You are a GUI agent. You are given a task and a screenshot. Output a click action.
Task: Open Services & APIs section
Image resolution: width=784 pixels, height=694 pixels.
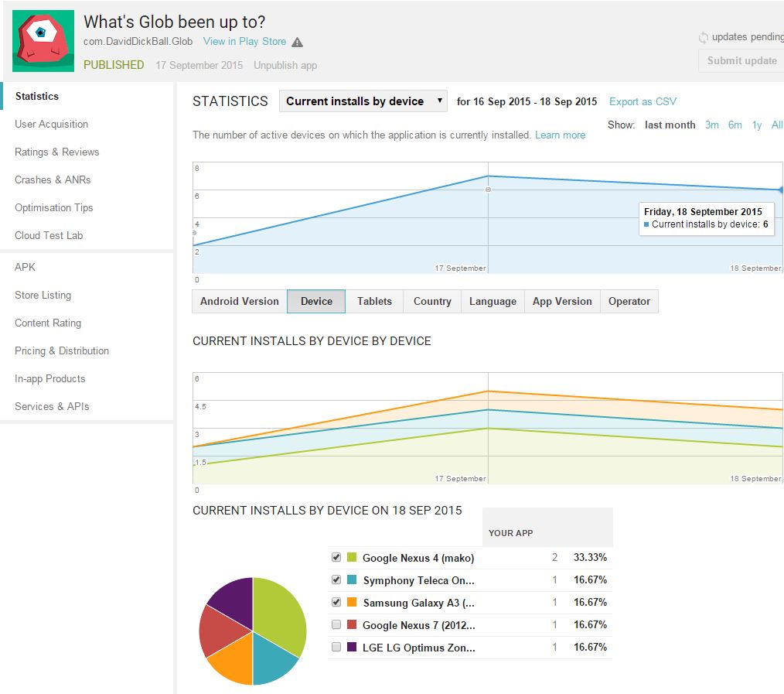52,406
